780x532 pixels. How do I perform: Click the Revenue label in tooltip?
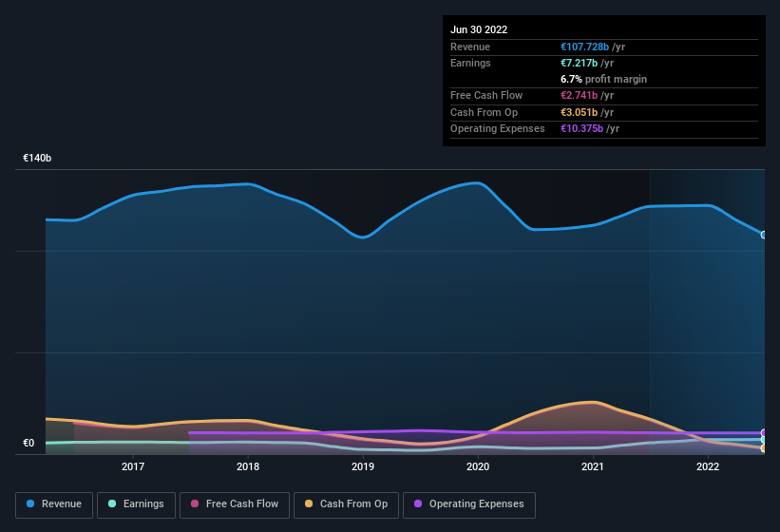(x=470, y=47)
